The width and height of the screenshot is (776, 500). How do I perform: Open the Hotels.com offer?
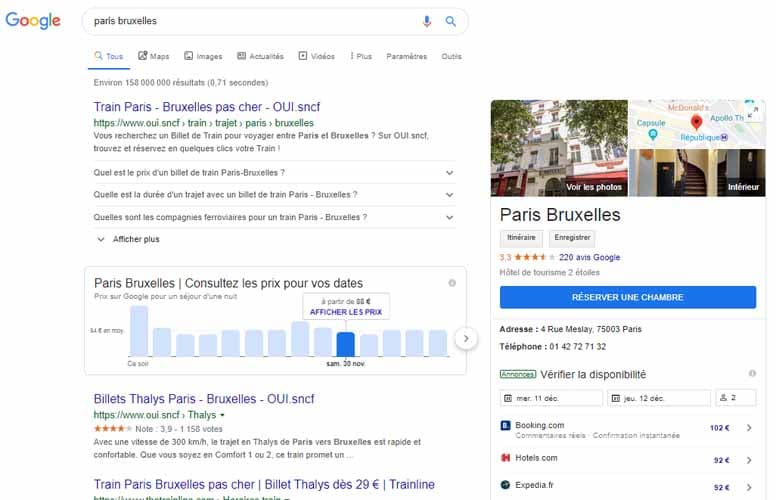pyautogui.click(x=628, y=458)
